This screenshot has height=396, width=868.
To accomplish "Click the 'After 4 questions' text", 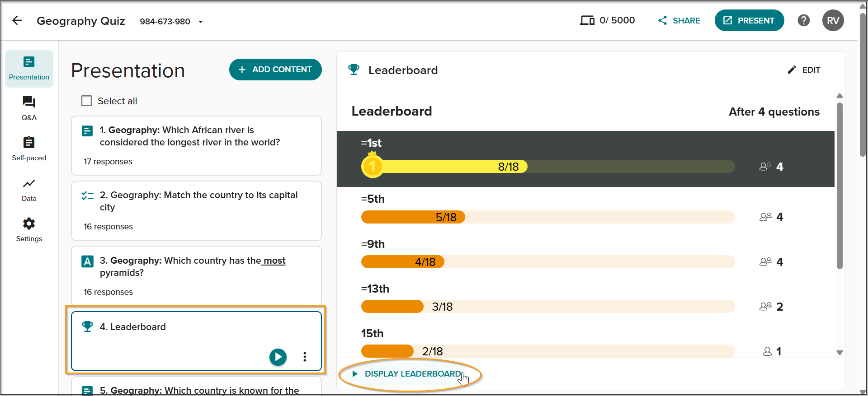I will [x=774, y=112].
